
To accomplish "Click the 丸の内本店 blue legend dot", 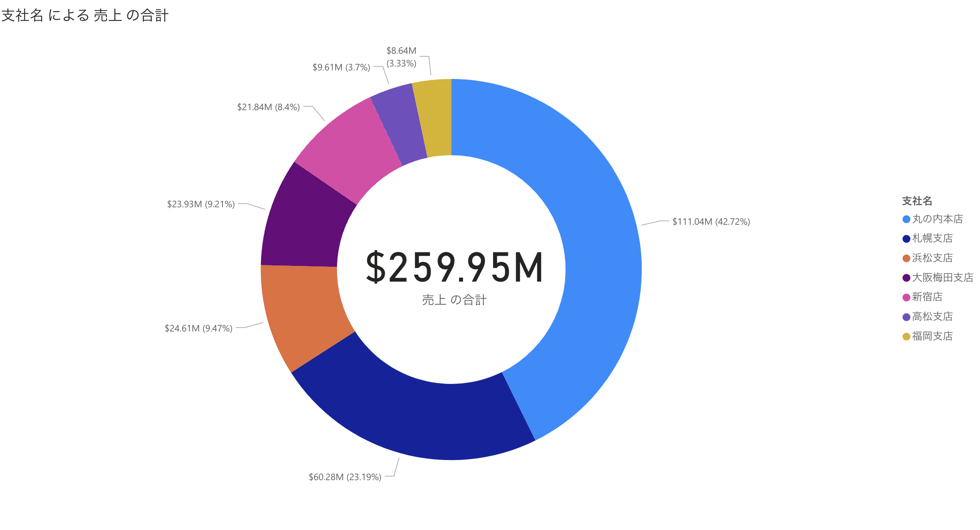I will click(x=906, y=219).
